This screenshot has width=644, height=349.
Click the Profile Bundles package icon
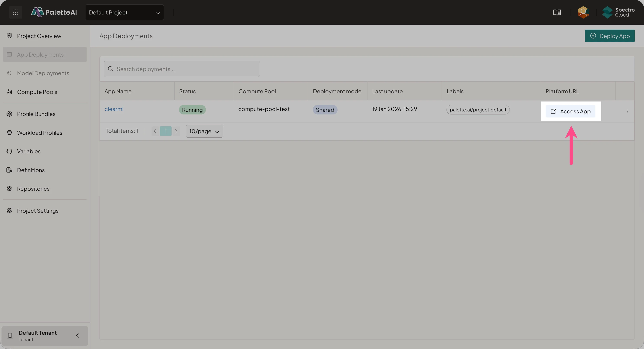click(x=9, y=114)
